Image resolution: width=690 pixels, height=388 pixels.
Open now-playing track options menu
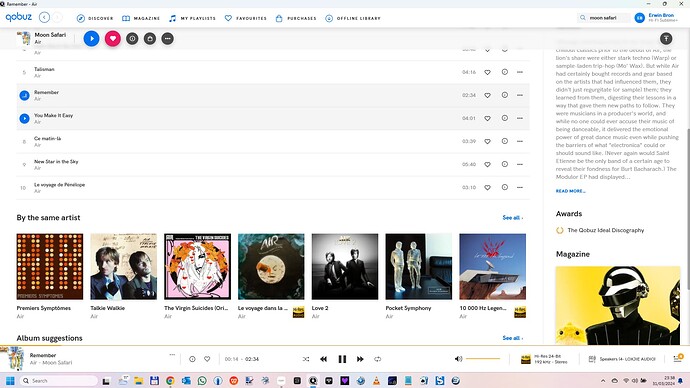click(x=172, y=355)
